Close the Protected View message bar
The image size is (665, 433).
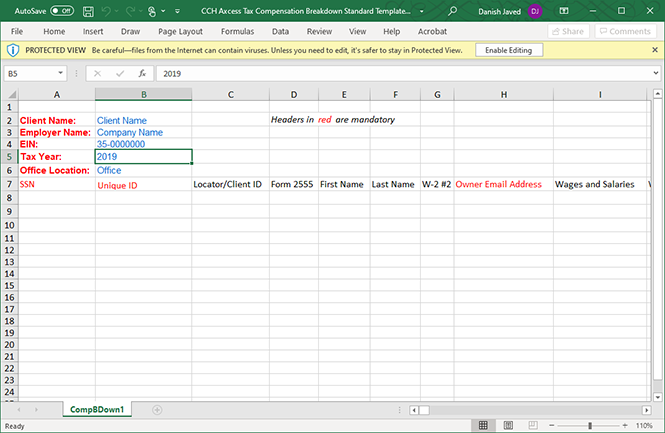click(654, 49)
